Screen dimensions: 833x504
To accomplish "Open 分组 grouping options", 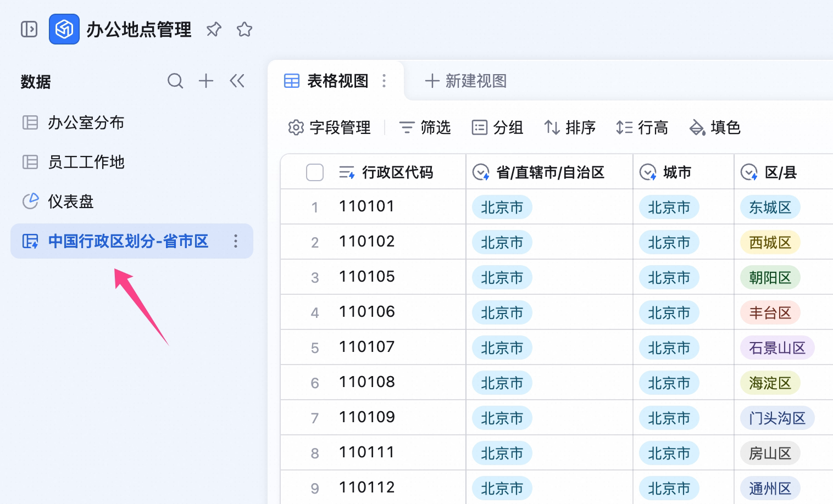I will tap(497, 127).
